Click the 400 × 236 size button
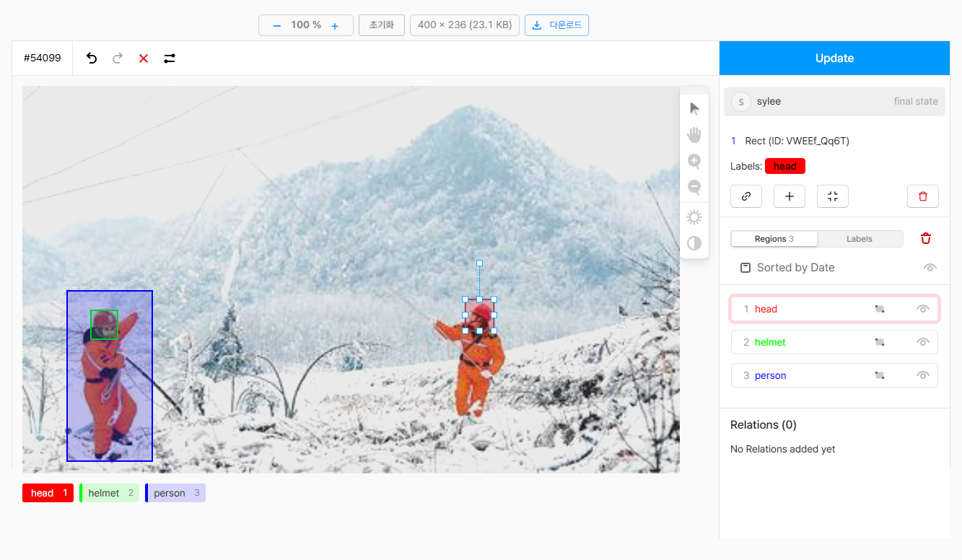Image resolution: width=962 pixels, height=560 pixels. pos(465,25)
